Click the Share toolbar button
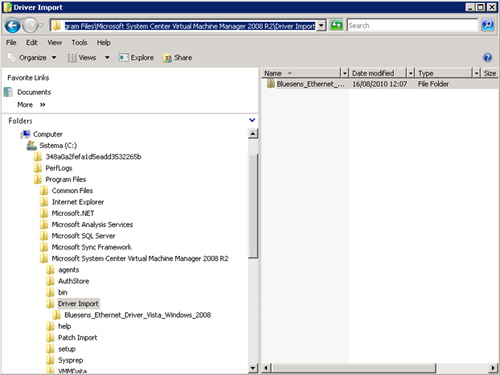The image size is (500, 375). click(x=177, y=58)
